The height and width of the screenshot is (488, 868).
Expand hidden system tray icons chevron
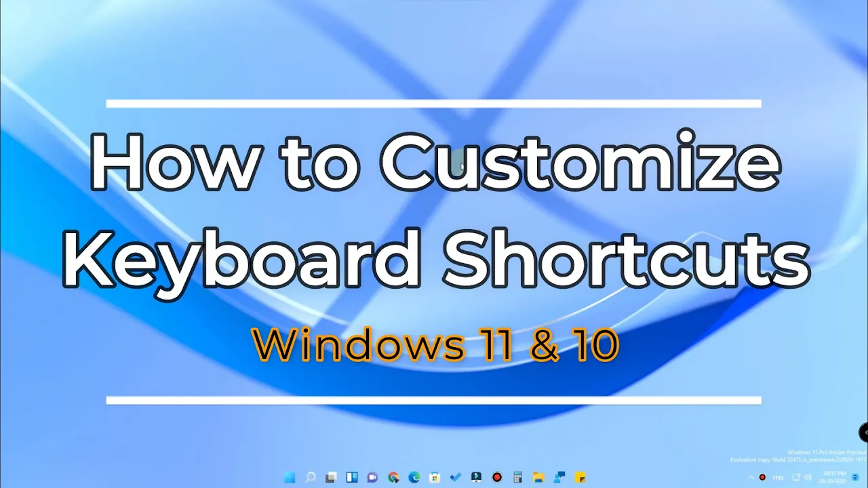pyautogui.click(x=751, y=477)
